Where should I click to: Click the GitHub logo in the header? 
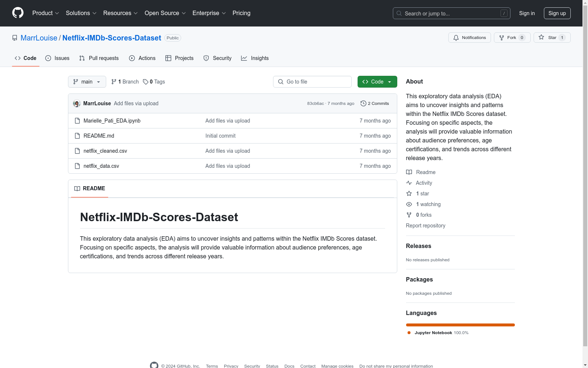pyautogui.click(x=18, y=13)
